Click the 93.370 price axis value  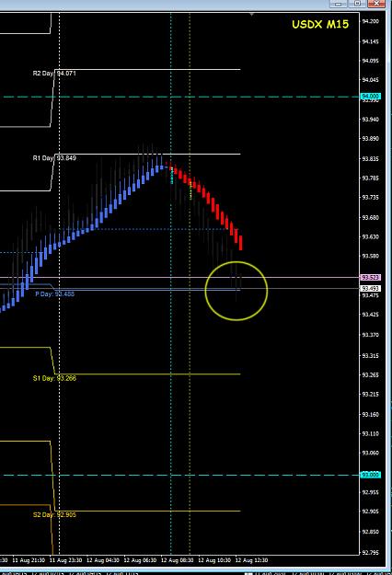tap(370, 335)
